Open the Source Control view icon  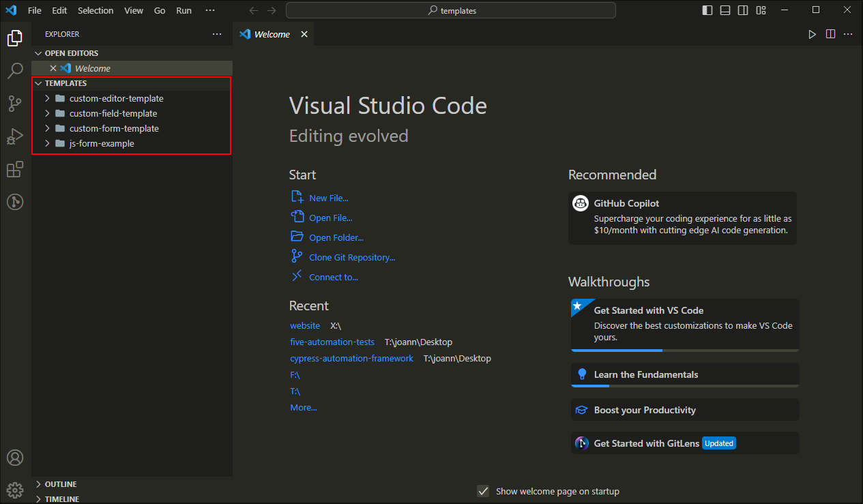15,104
